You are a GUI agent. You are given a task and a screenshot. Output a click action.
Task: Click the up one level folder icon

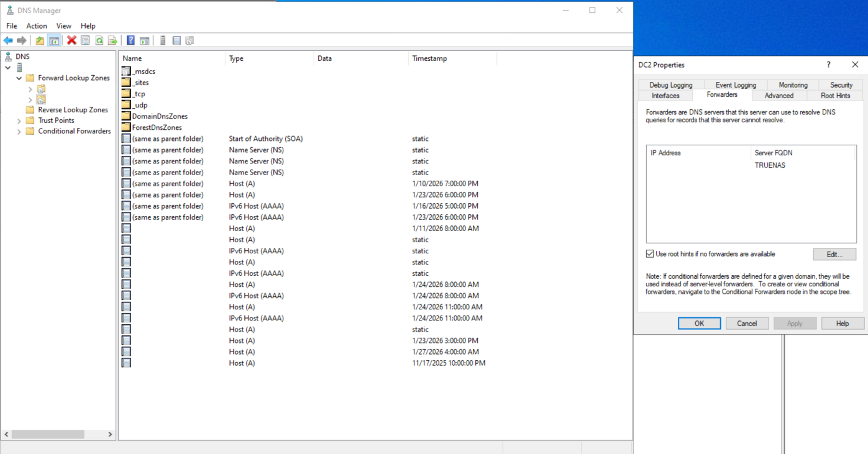click(x=40, y=40)
